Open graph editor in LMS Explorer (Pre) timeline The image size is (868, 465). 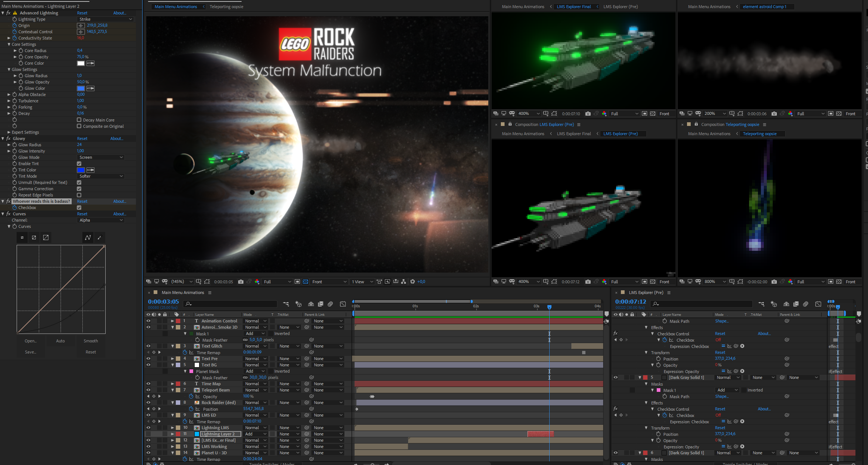pos(819,304)
